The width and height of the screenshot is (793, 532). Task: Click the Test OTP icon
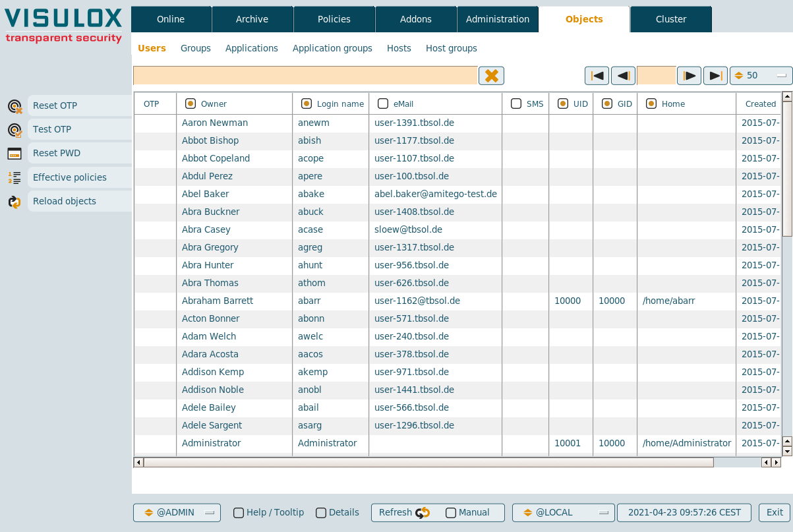pyautogui.click(x=15, y=130)
